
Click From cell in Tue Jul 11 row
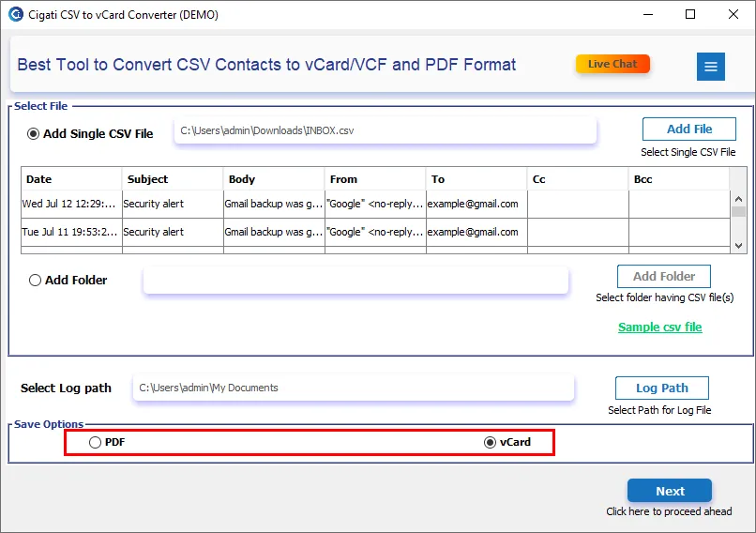(375, 232)
